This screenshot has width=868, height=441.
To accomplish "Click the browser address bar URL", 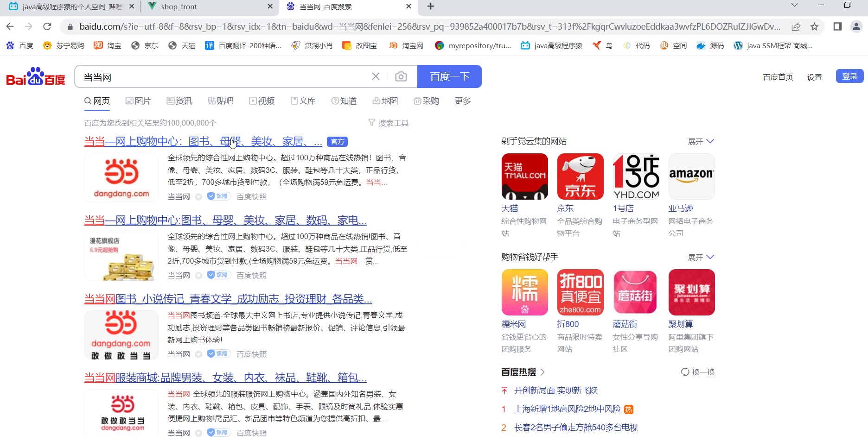I will pyautogui.click(x=429, y=26).
